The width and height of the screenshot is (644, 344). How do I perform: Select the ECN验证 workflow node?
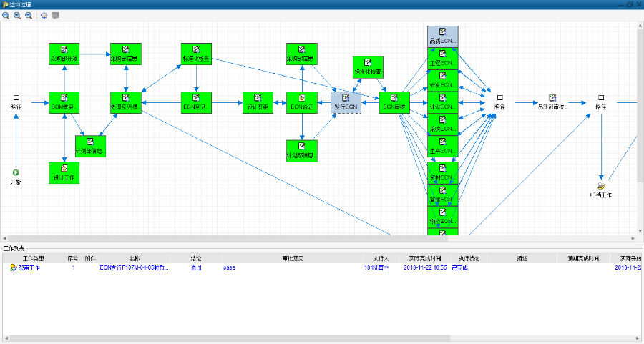302,102
